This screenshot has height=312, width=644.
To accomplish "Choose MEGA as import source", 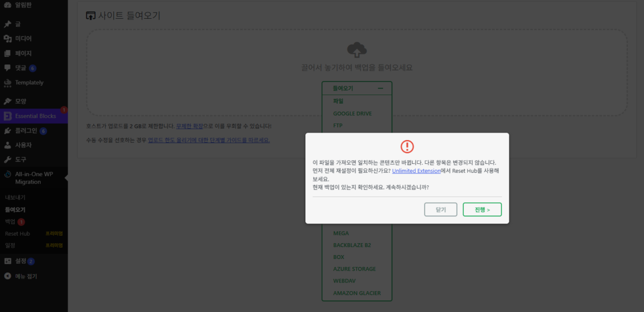I will point(341,233).
